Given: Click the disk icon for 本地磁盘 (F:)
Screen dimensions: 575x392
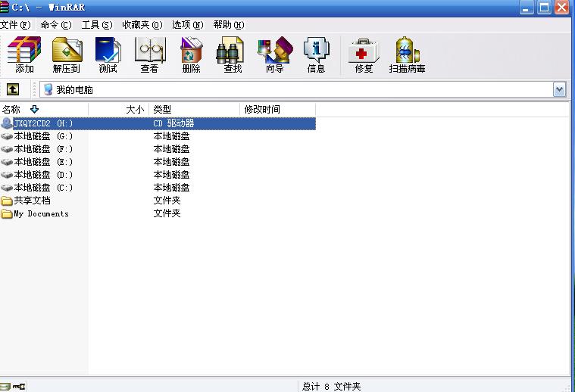Looking at the screenshot, I should click(x=7, y=149).
